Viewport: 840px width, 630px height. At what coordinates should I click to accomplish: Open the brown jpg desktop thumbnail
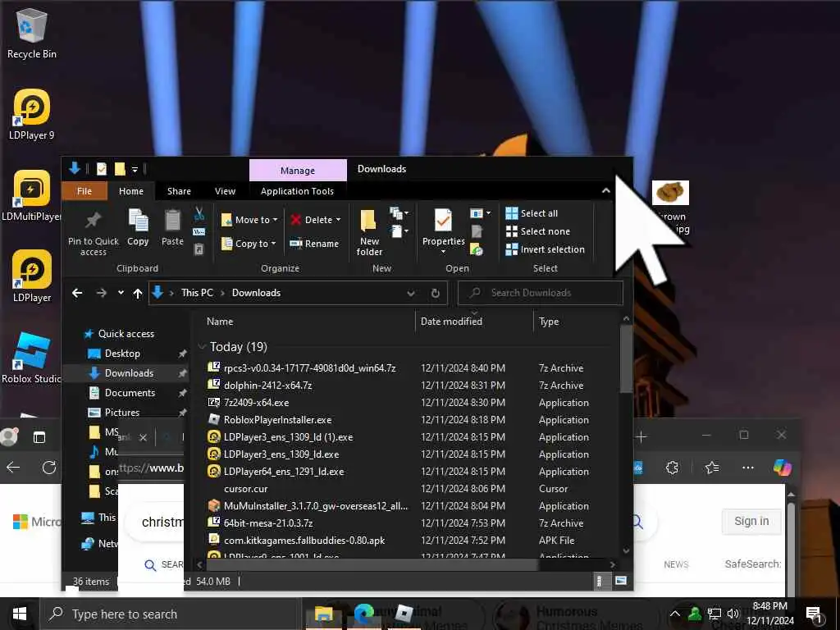tap(670, 194)
